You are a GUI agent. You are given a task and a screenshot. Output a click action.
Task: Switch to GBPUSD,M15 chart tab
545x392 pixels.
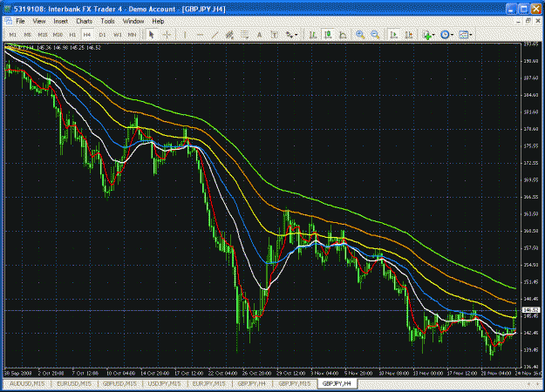(x=120, y=383)
